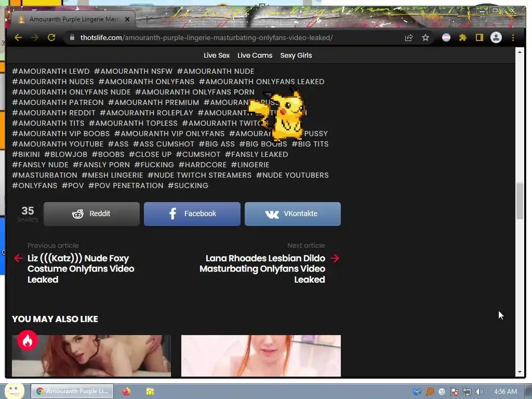The image size is (532, 399).
Task: Reload the page with the refresh icon
Action: point(51,37)
